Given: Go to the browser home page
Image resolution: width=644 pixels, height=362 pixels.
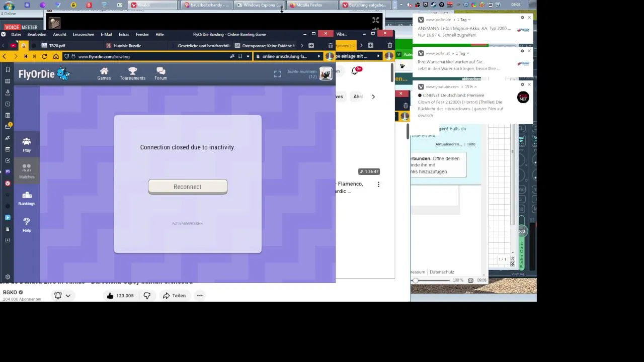Looking at the screenshot, I should click(56, 56).
